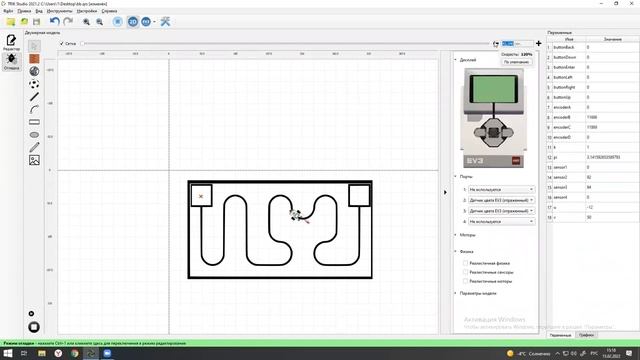Switch to Графики tab

pyautogui.click(x=586, y=335)
